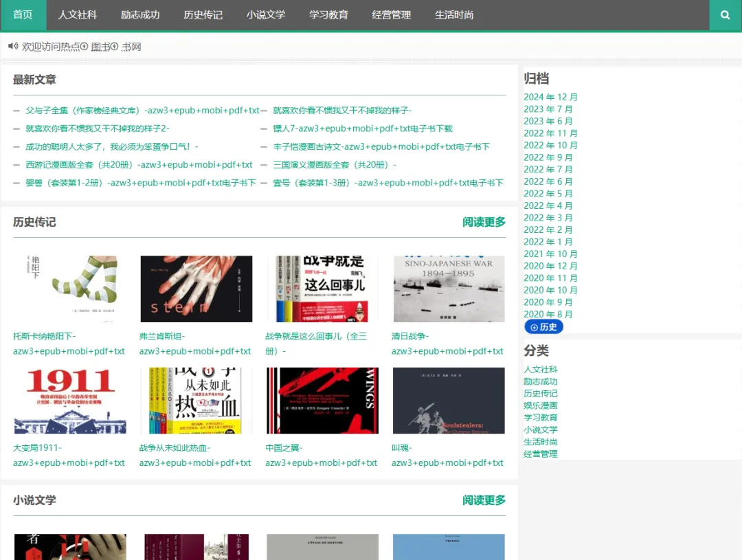This screenshot has height=560, width=742.
Task: Open 小说文学 navigation item
Action: (x=266, y=15)
